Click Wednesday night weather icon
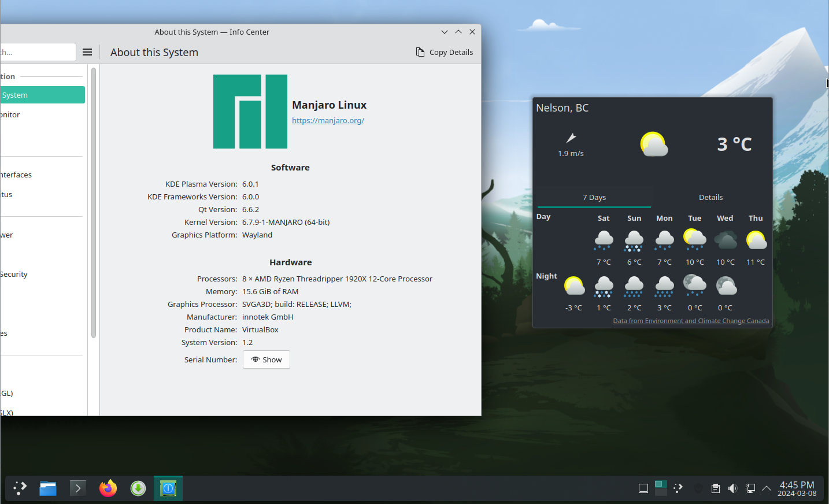This screenshot has width=829, height=504. [x=726, y=286]
